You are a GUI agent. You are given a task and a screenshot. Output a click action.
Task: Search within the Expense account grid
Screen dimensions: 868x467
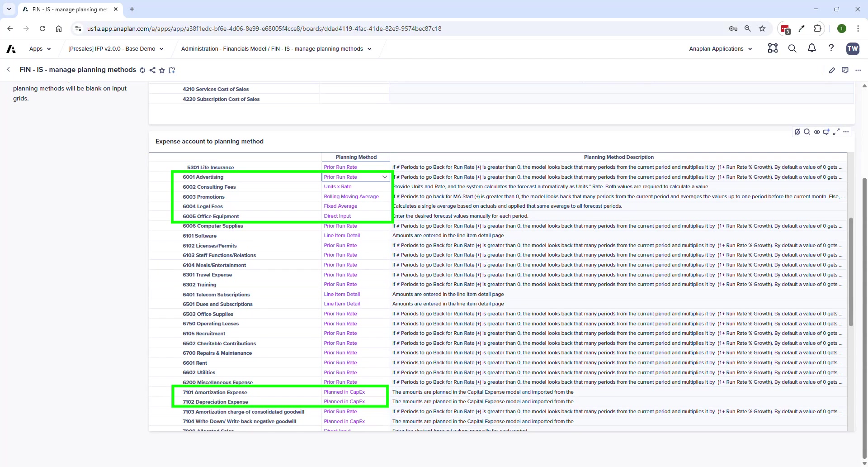click(x=807, y=132)
